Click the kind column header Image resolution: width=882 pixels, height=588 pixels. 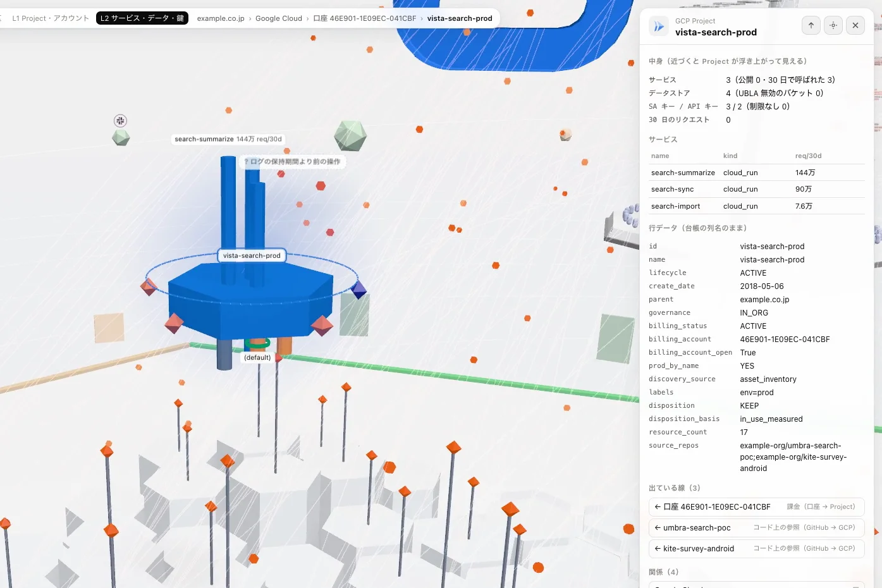click(730, 156)
